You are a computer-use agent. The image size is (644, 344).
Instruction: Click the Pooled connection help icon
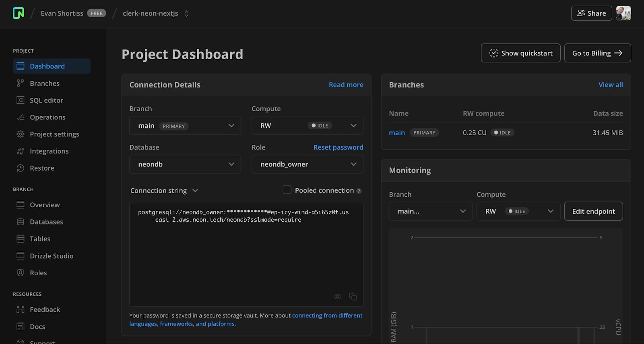point(359,191)
